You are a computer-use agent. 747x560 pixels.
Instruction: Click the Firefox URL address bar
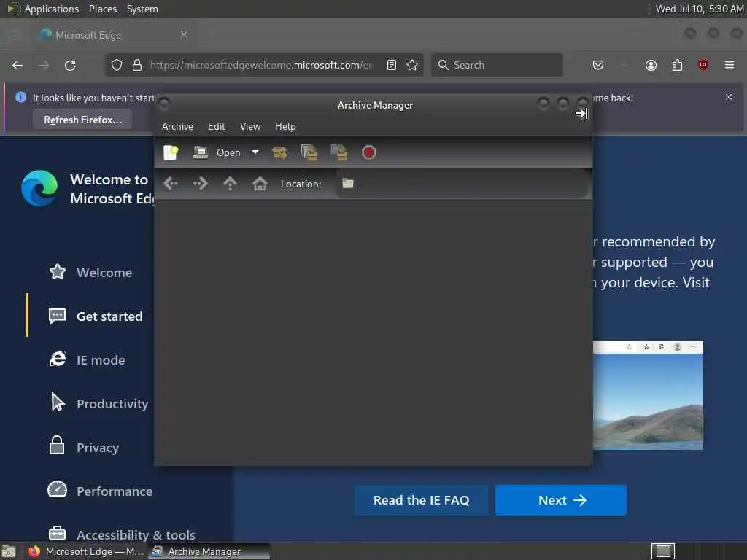pos(262,65)
